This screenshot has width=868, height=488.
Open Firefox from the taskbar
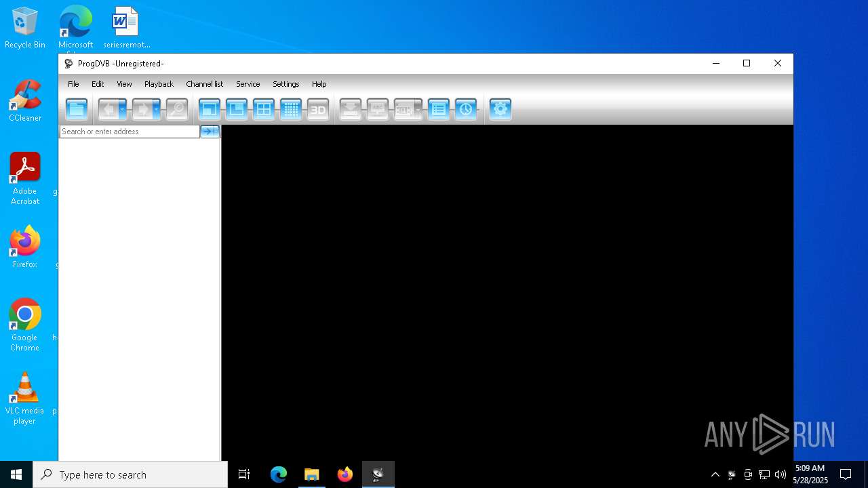(345, 474)
